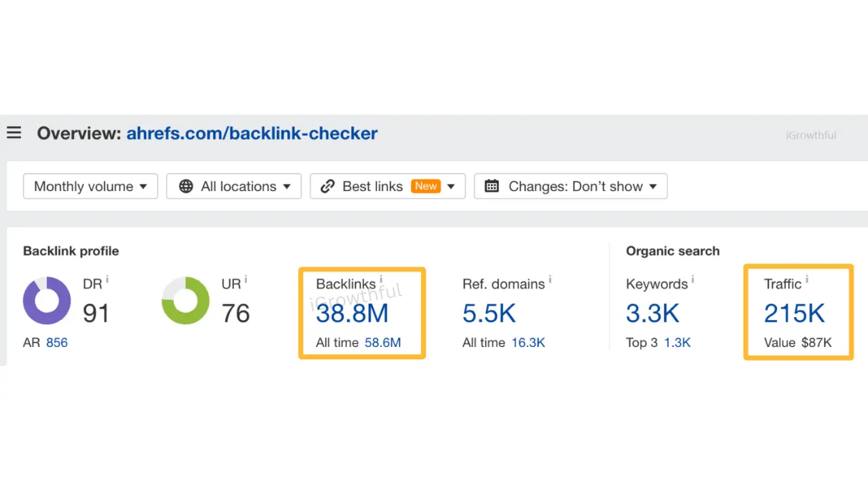The height and width of the screenshot is (488, 868).
Task: Click the UR info icon
Action: tap(245, 279)
